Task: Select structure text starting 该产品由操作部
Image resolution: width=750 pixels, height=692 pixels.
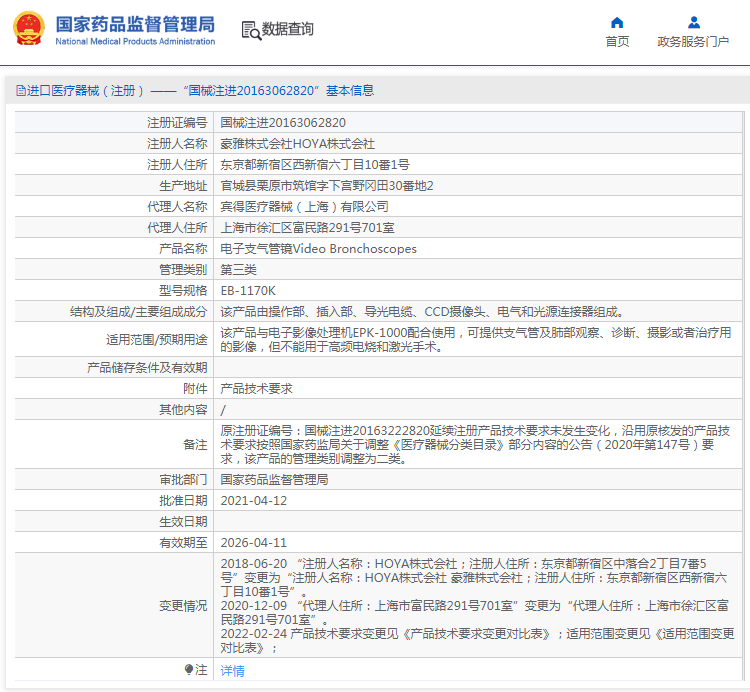Action: click(x=423, y=312)
